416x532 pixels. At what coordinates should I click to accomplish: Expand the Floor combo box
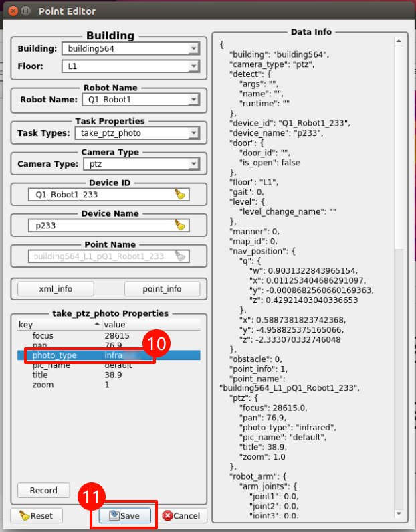193,66
